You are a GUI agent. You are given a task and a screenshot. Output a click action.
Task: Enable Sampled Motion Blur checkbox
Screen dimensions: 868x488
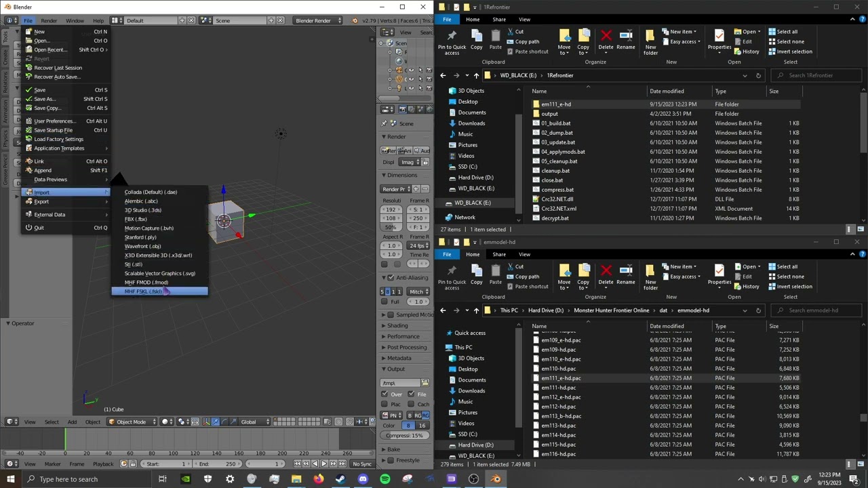point(391,314)
